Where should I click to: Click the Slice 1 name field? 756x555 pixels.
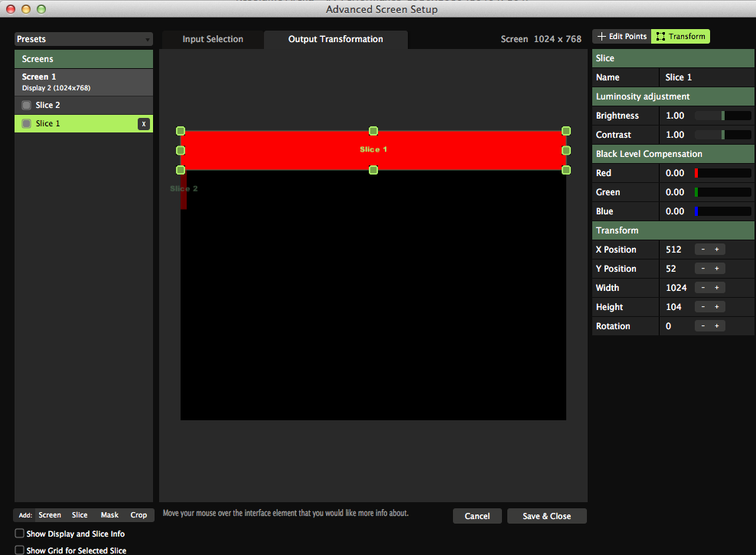(x=705, y=77)
